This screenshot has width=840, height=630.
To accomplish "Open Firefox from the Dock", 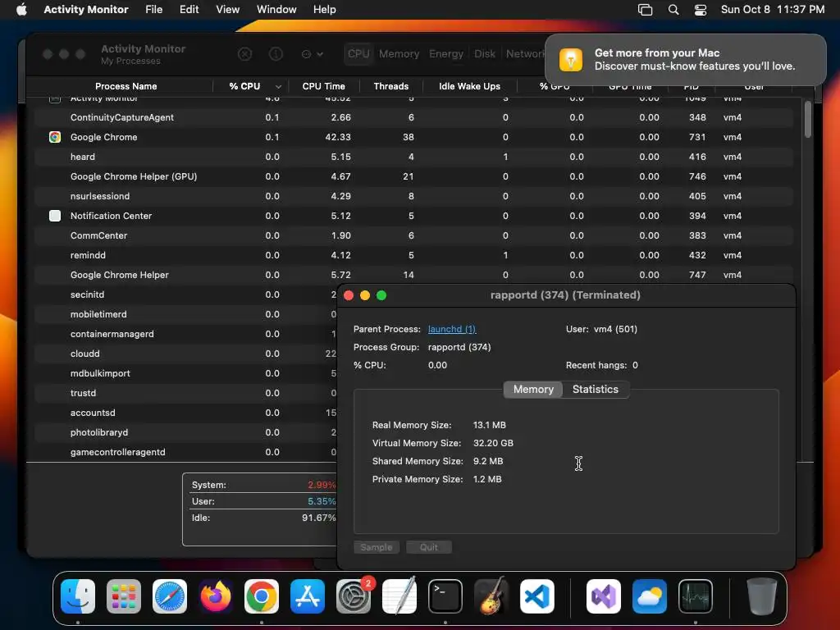I will 216,596.
